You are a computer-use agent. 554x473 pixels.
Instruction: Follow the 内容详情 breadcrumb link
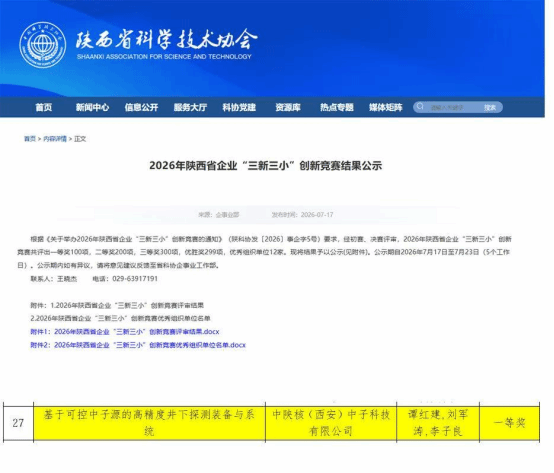coord(55,139)
